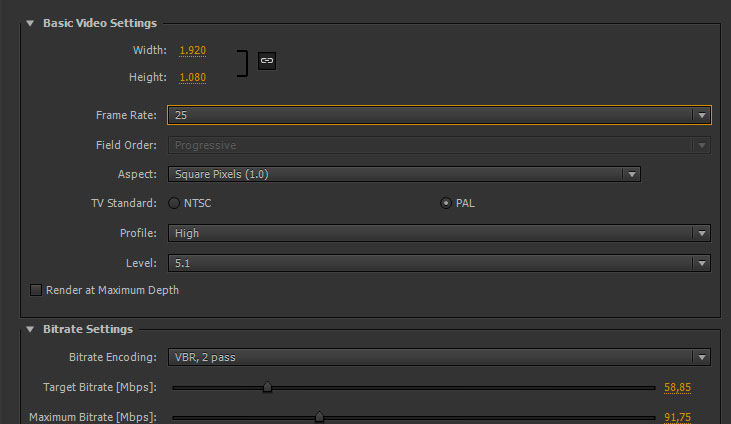This screenshot has width=731, height=424.
Task: Open the Bitrate Encoding dropdown
Action: 439,357
